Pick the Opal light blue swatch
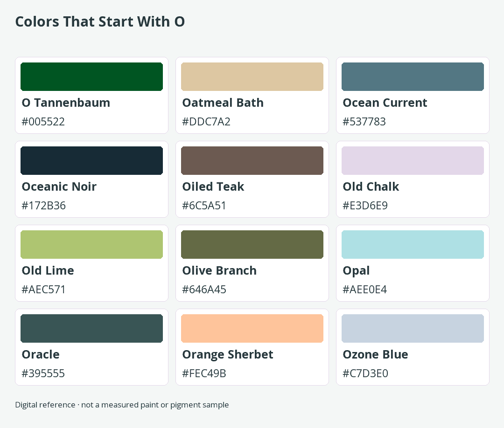Viewport: 504px width, 428px height. 413,244
